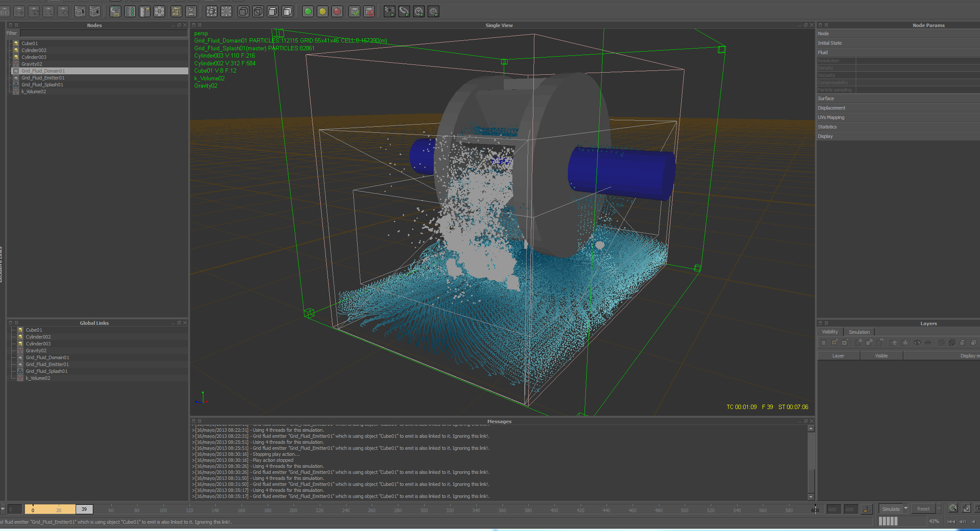This screenshot has width=980, height=531.
Task: Toggle the eye icon in Layers toolbar
Action: (x=917, y=342)
